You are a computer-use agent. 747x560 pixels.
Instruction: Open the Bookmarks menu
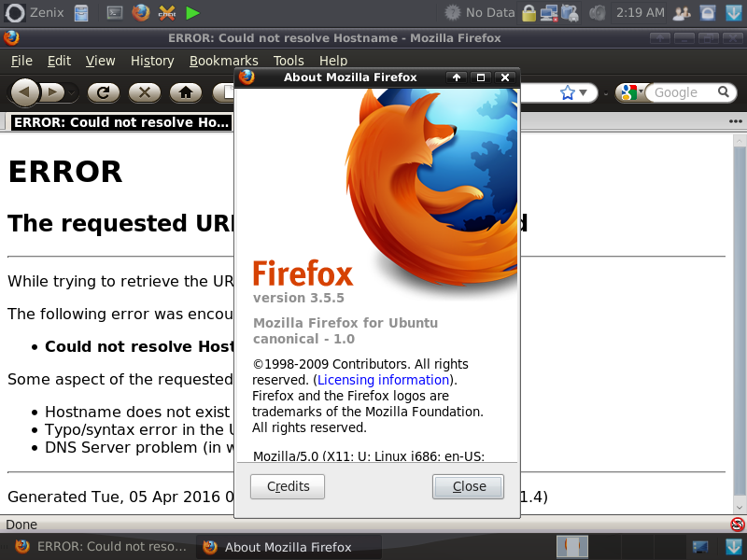tap(223, 61)
